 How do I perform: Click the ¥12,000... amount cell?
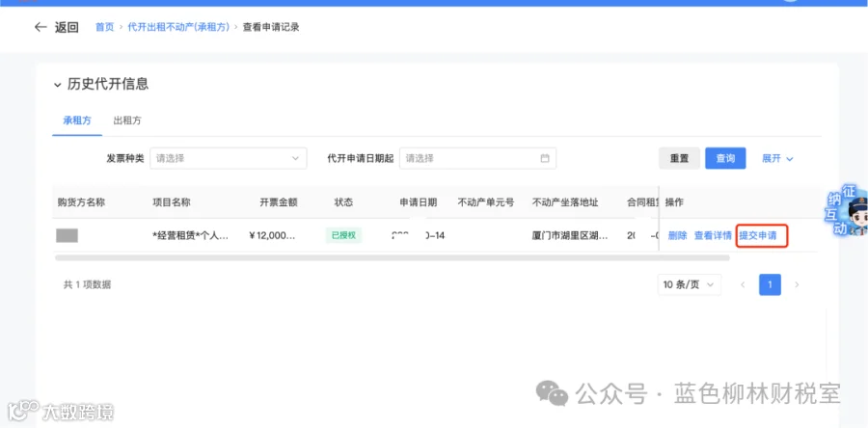click(272, 235)
